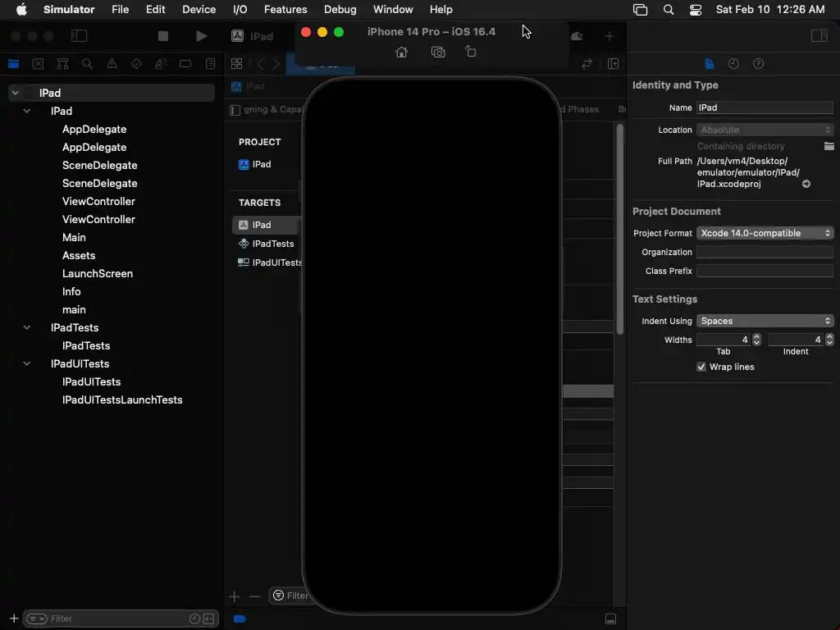Add a target with plus button
The height and width of the screenshot is (630, 840).
click(234, 596)
